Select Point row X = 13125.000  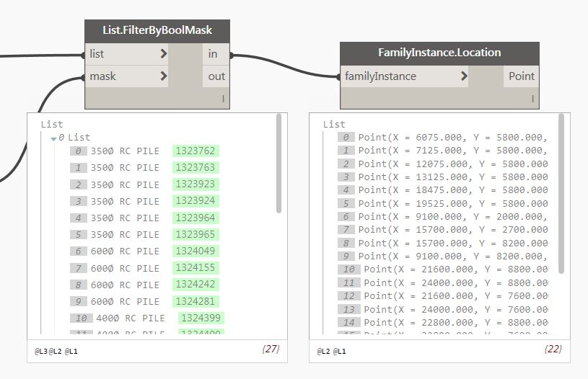pos(442,177)
